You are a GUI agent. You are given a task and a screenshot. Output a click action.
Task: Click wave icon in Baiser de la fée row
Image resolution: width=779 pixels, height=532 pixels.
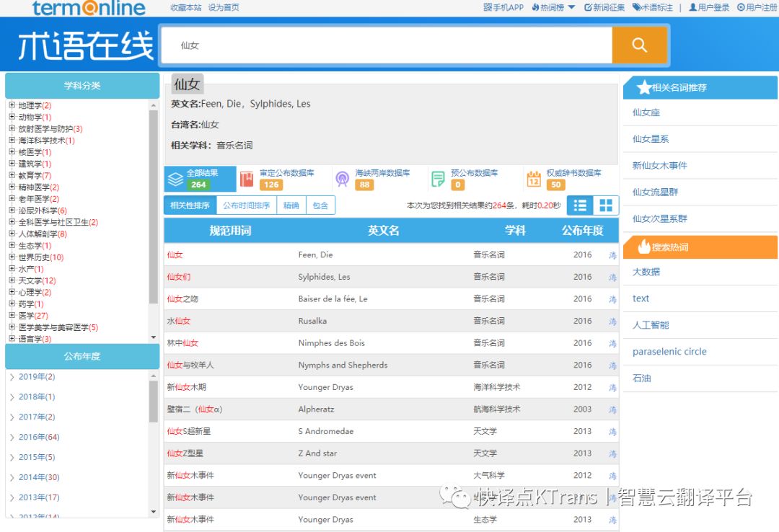tap(612, 299)
